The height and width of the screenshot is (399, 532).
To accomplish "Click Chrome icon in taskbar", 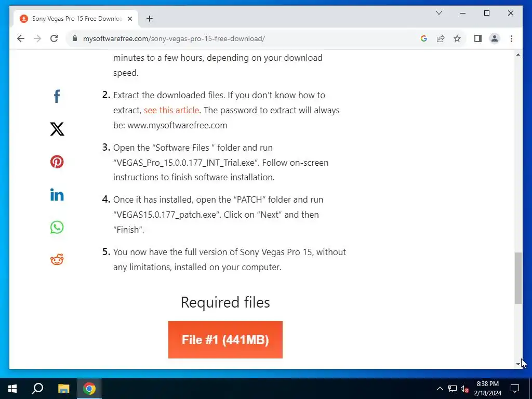I will pyautogui.click(x=89, y=389).
